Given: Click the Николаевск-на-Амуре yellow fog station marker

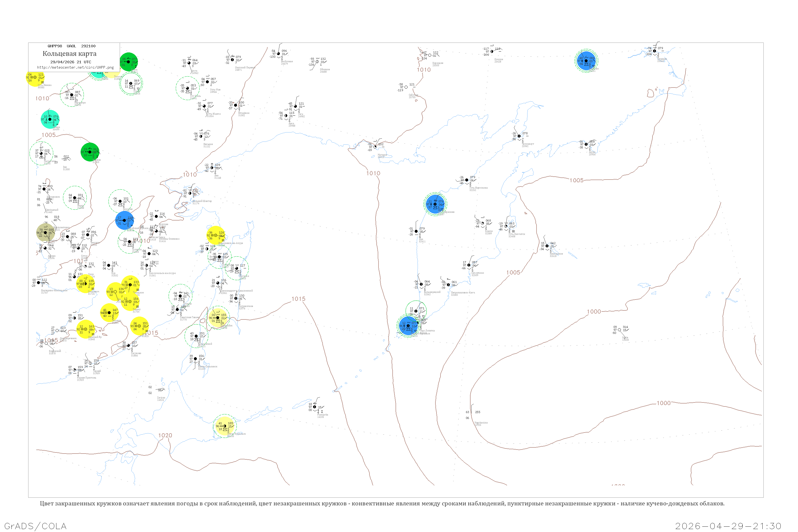Looking at the screenshot, I should [x=216, y=235].
